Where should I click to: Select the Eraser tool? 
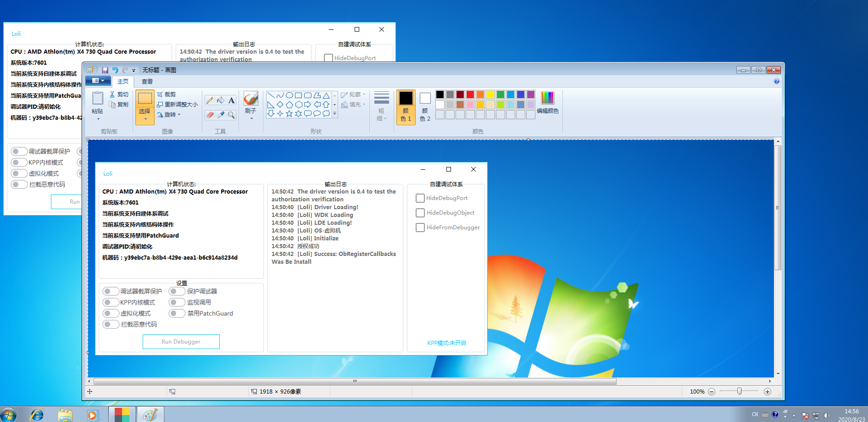pyautogui.click(x=210, y=115)
